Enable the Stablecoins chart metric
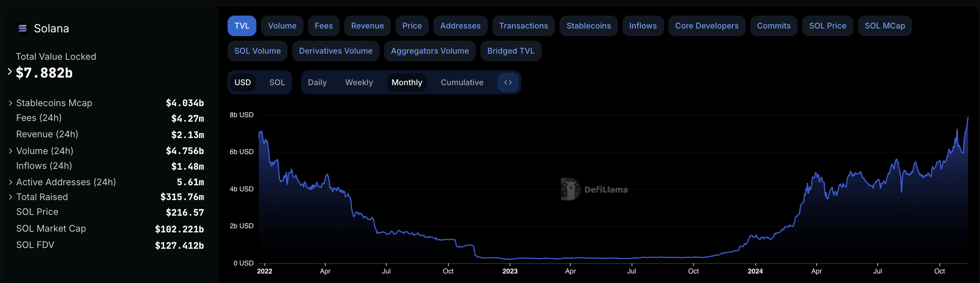Screen dimensions: 980x283 [588, 26]
